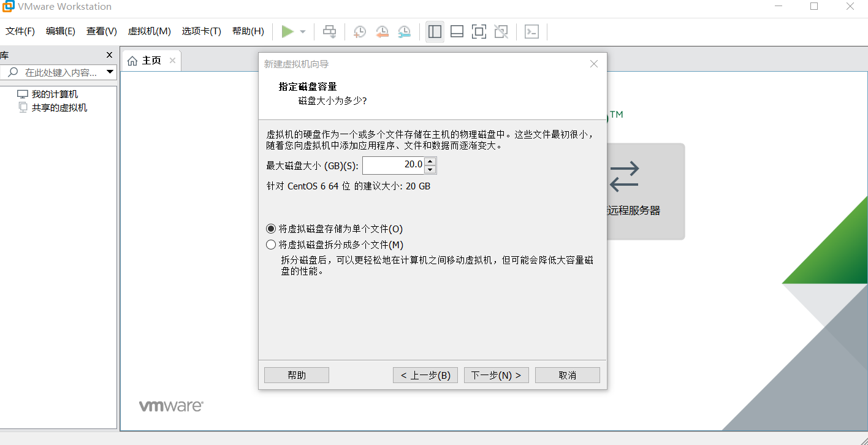Image resolution: width=868 pixels, height=445 pixels.
Task: Take a snapshot of the virtual machine
Action: 360,32
